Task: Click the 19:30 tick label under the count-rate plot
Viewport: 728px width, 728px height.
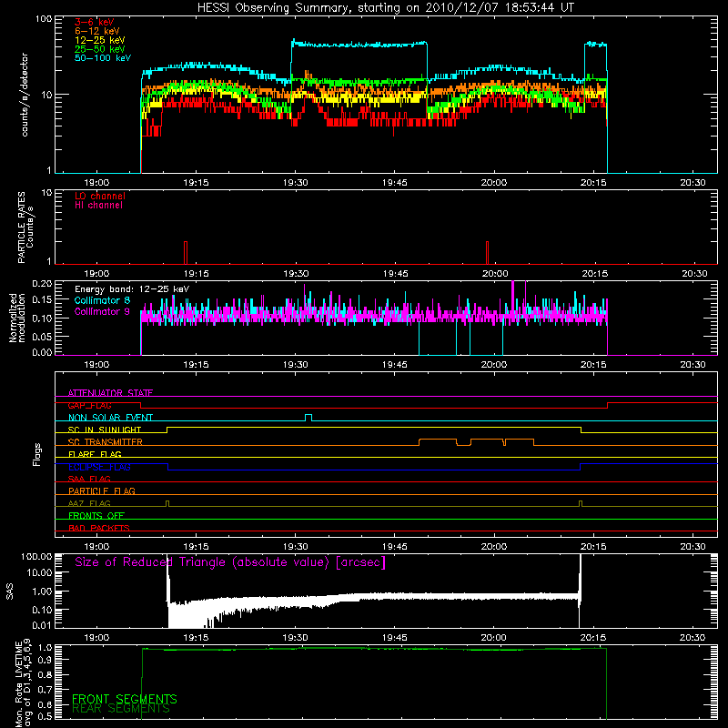Action: point(295,183)
